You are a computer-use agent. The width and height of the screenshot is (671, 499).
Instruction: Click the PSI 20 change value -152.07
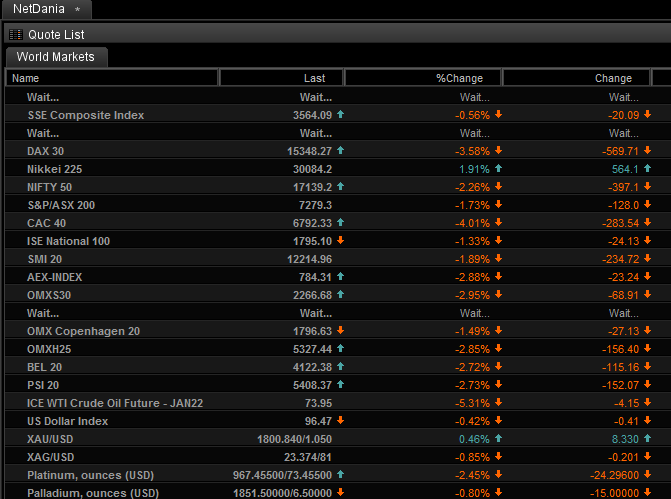click(x=620, y=385)
